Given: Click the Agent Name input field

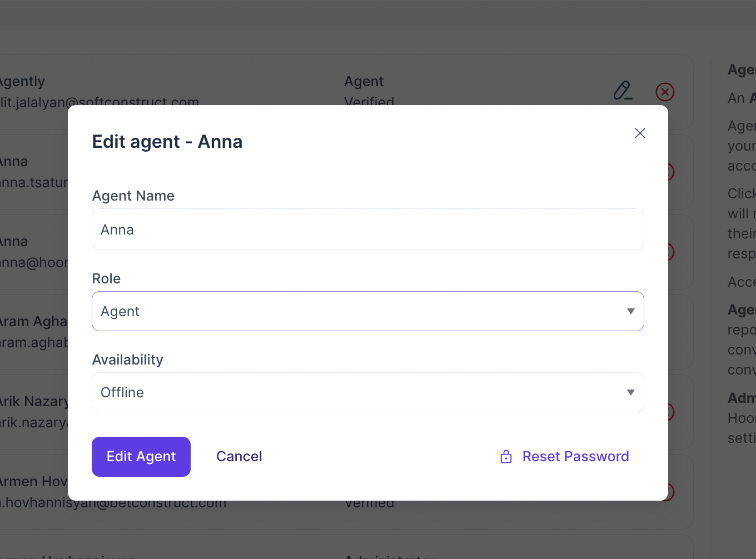Looking at the screenshot, I should pos(368,229).
